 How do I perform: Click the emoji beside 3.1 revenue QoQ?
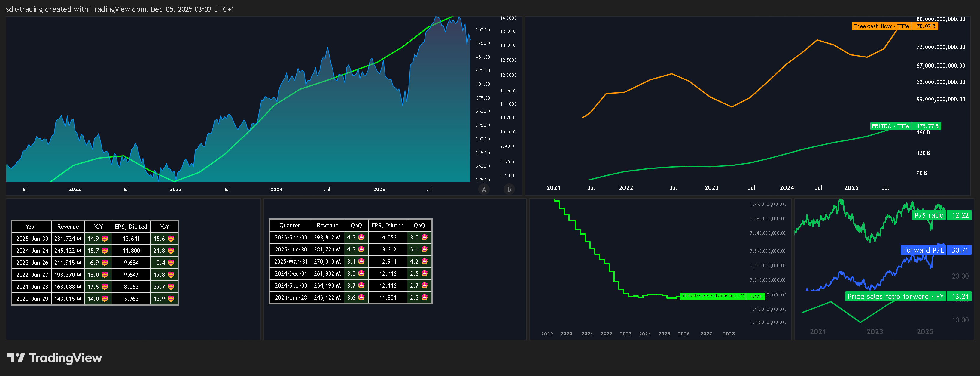tap(361, 261)
